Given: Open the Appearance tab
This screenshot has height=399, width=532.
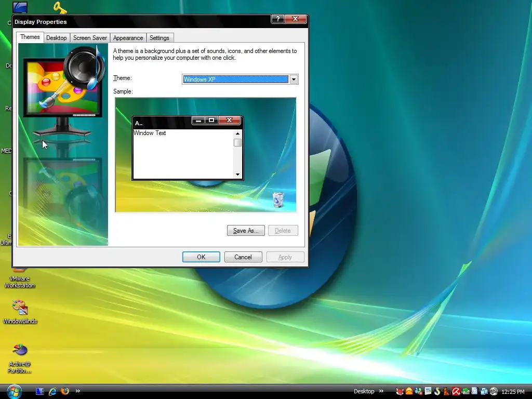Looking at the screenshot, I should (x=128, y=37).
